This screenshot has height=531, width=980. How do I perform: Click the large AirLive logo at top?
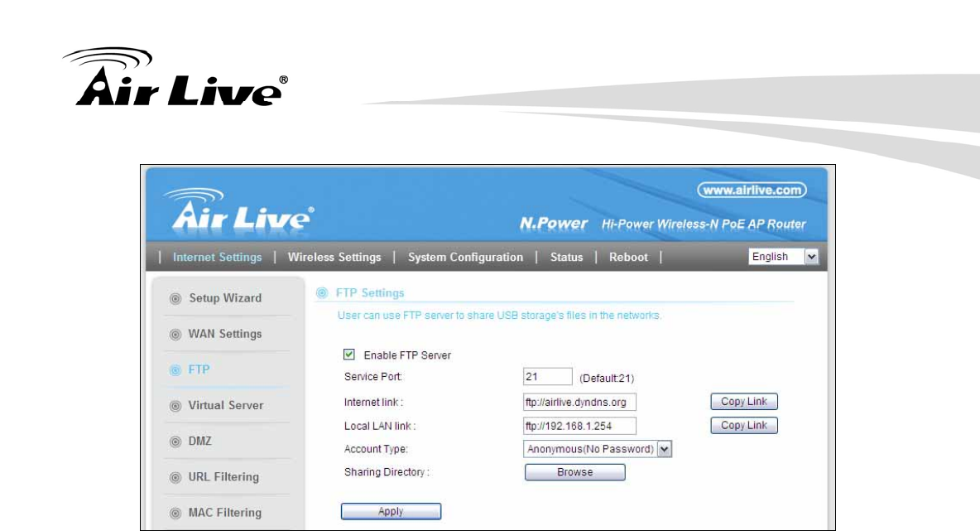click(175, 76)
